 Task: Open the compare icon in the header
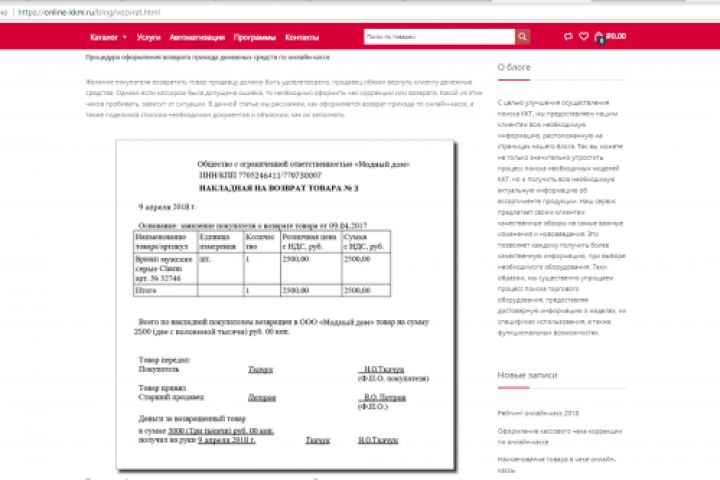568,36
